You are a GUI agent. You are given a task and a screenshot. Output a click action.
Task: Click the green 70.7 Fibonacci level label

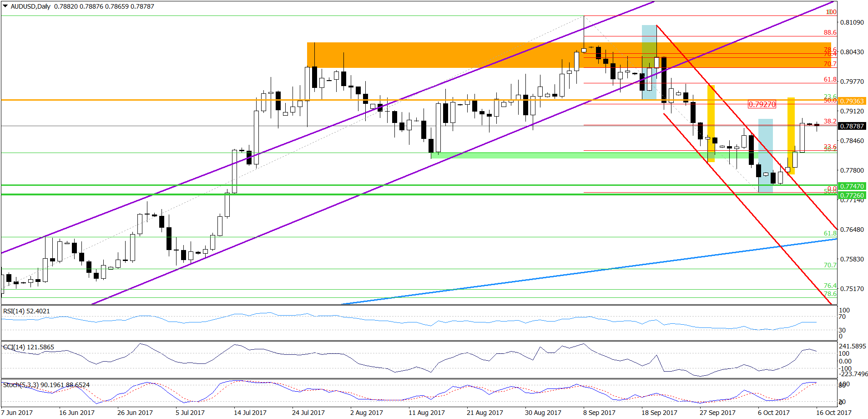[830, 265]
